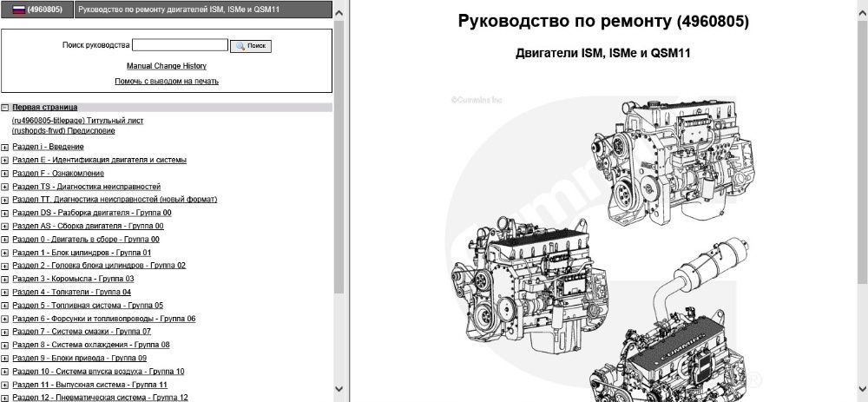The image size is (868, 402).
Task: Click the magnifier Поиск search button
Action: click(251, 45)
